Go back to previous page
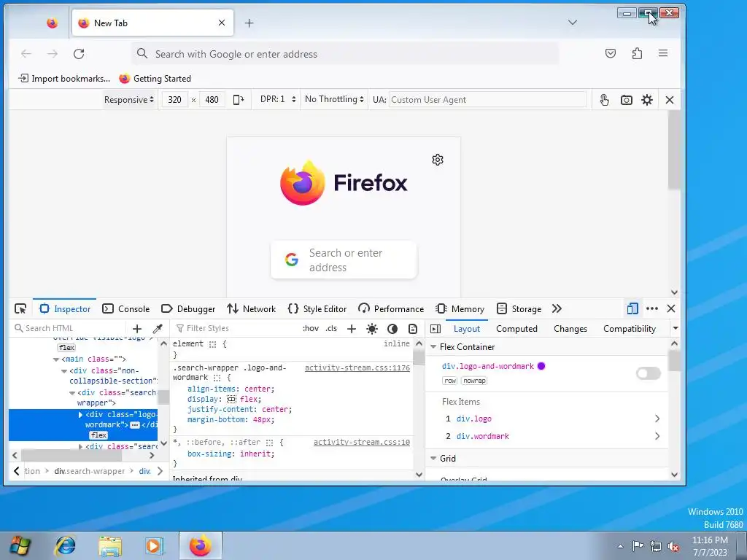Image resolution: width=747 pixels, height=560 pixels. (26, 54)
